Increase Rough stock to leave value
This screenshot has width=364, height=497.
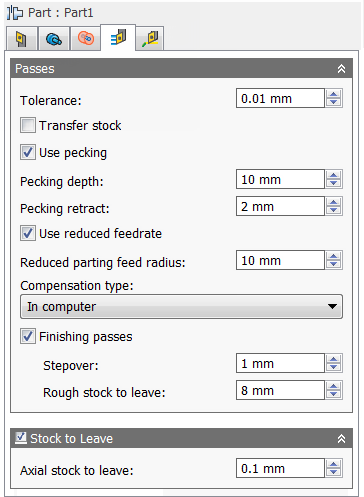pos(334,386)
